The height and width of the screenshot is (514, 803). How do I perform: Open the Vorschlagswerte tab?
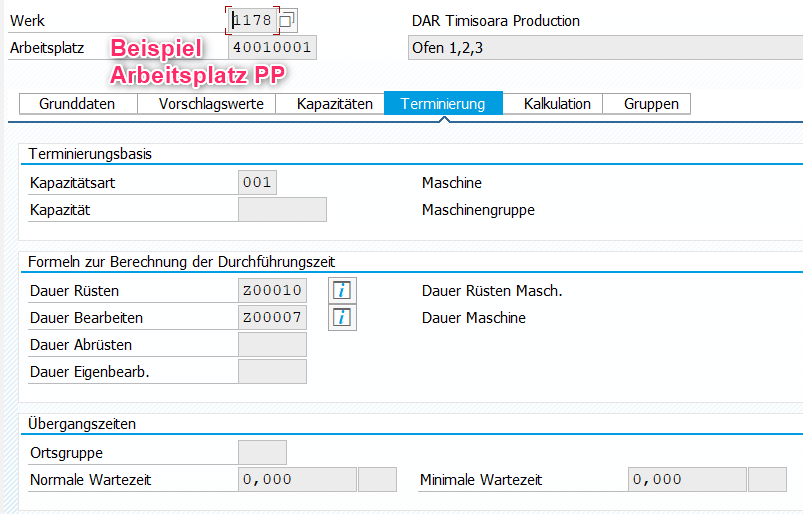click(203, 104)
